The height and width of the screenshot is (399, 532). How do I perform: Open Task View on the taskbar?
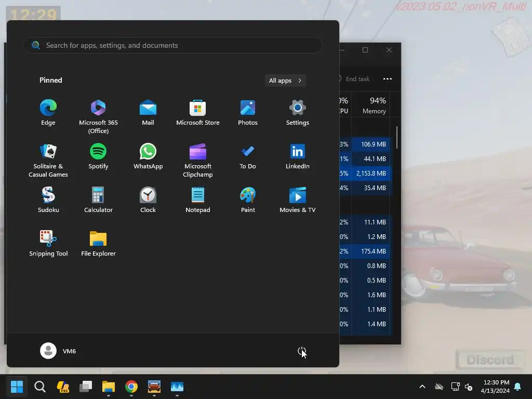[86, 387]
